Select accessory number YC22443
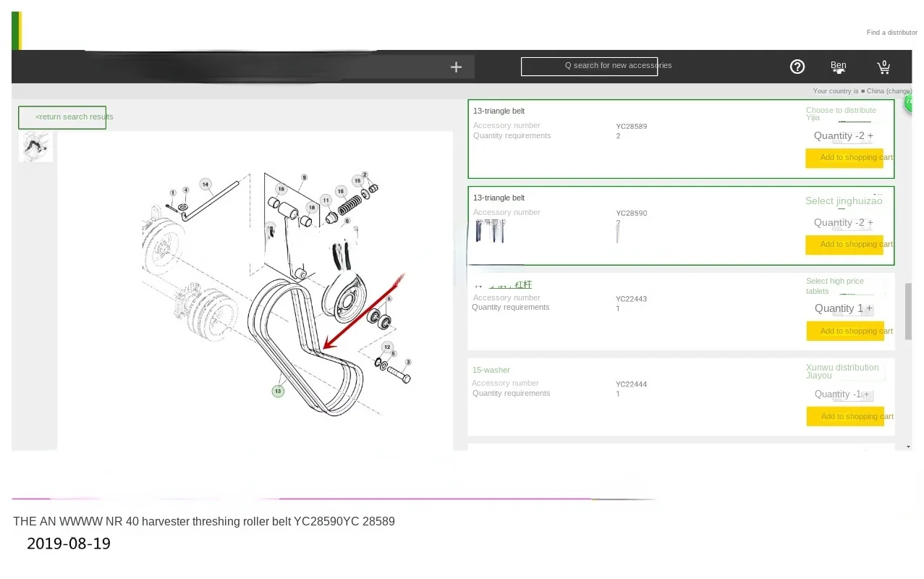 632,299
